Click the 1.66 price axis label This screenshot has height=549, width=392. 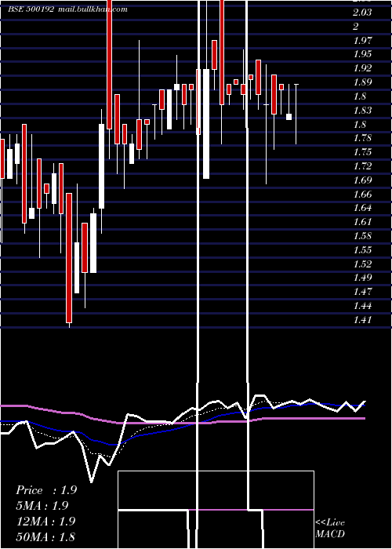click(x=362, y=195)
